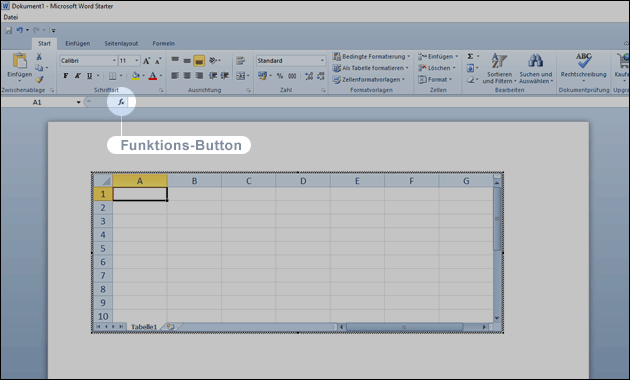This screenshot has height=380, width=630.
Task: Click the center text horizontally icon
Action: pos(187,76)
